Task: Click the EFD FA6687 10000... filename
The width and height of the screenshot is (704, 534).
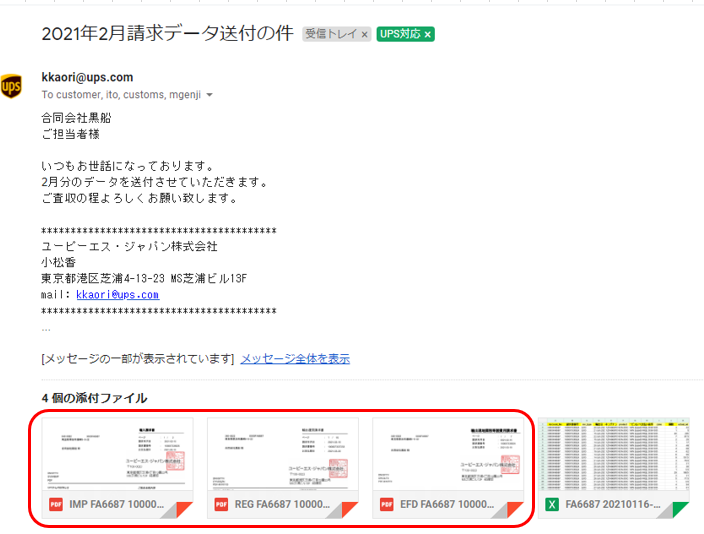Action: click(447, 504)
